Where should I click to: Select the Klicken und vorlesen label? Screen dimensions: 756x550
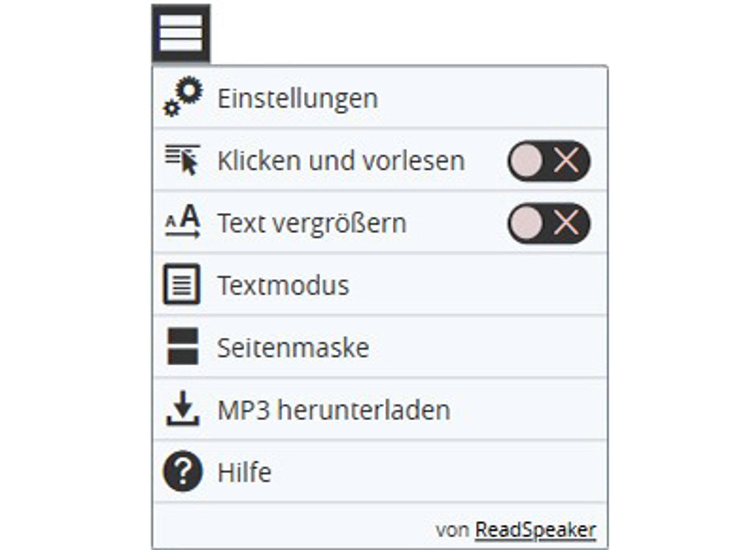tap(341, 161)
